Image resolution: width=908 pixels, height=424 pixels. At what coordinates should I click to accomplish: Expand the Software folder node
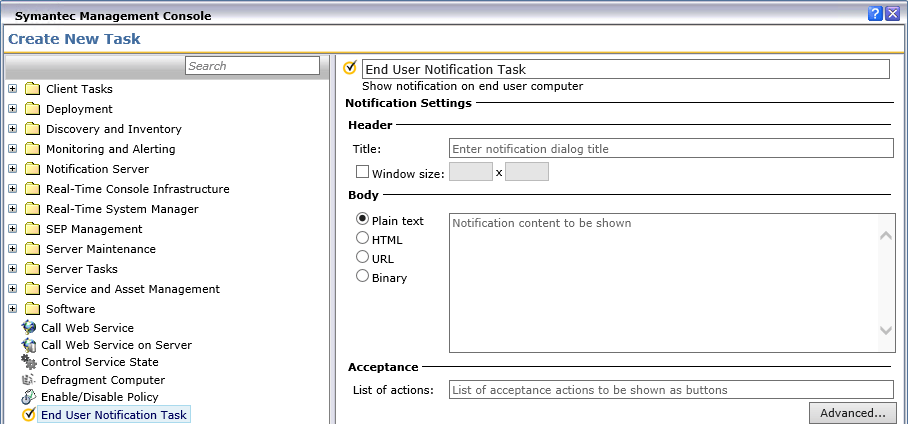[12, 309]
